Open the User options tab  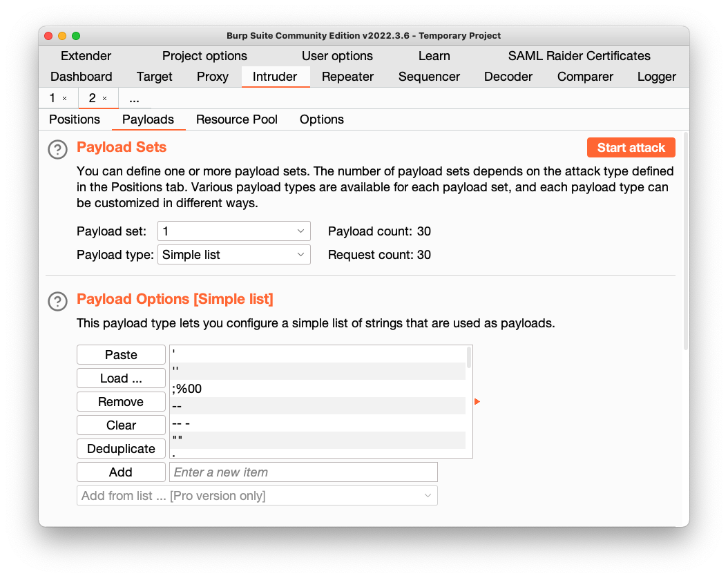tap(337, 56)
